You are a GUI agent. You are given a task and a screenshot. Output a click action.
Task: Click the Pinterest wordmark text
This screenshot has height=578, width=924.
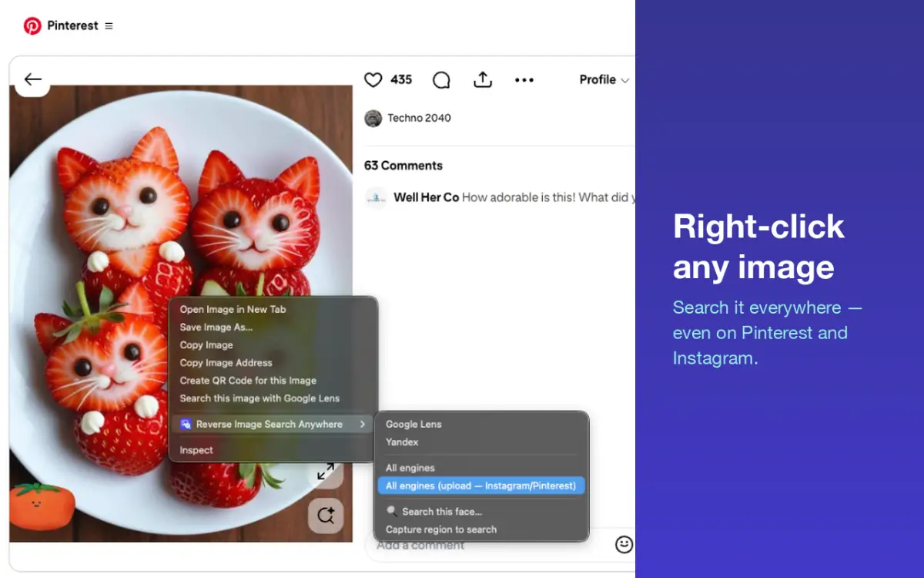(x=72, y=25)
